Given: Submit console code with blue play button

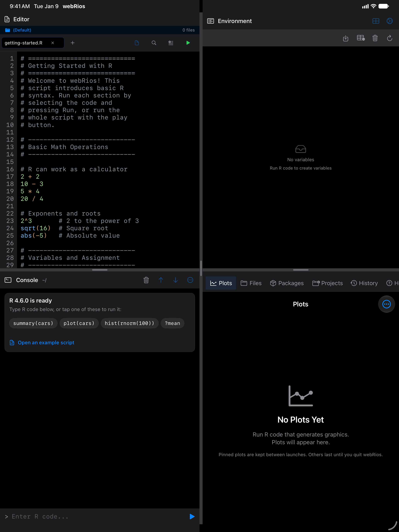Looking at the screenshot, I should 192,516.
